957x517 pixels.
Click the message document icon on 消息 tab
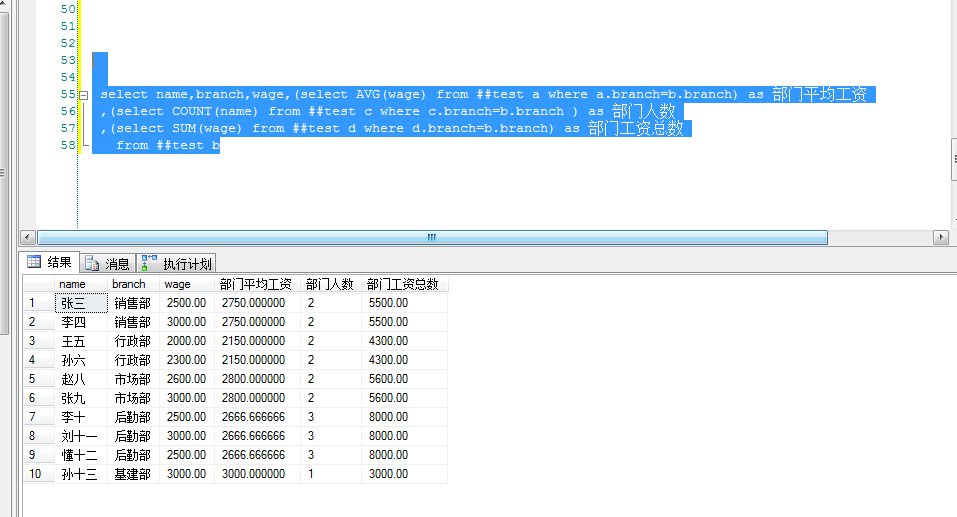pos(92,264)
